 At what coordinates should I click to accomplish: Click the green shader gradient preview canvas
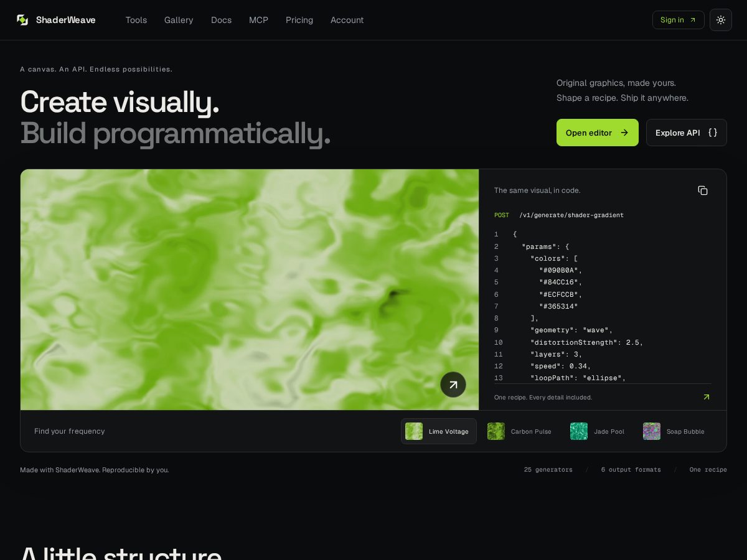[x=250, y=289]
